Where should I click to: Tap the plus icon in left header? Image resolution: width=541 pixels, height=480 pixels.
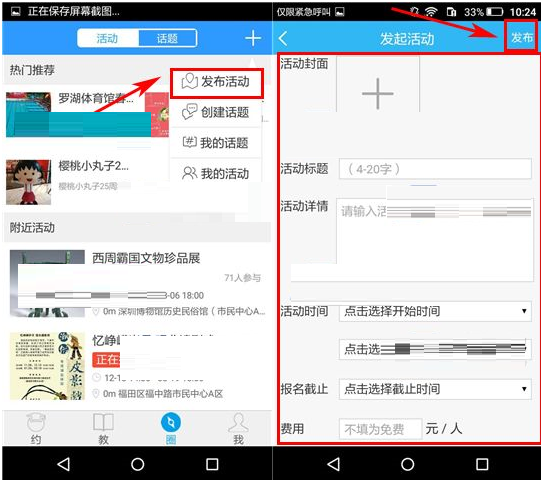253,38
